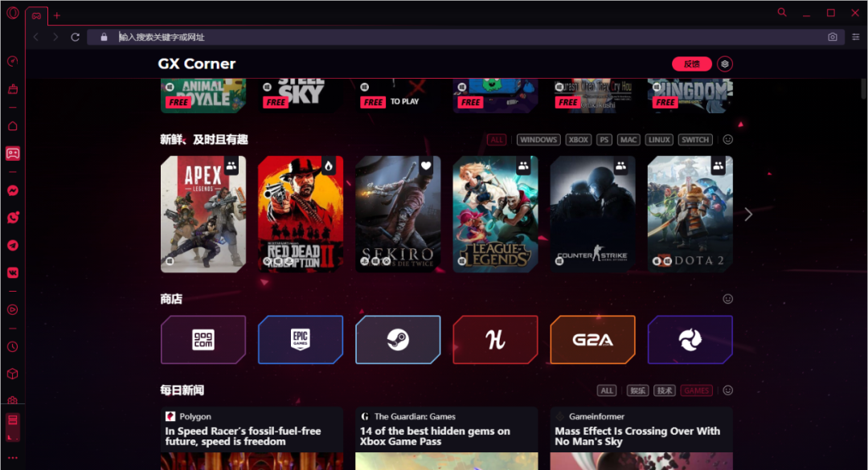Toggle the XBOX platform filter

579,140
